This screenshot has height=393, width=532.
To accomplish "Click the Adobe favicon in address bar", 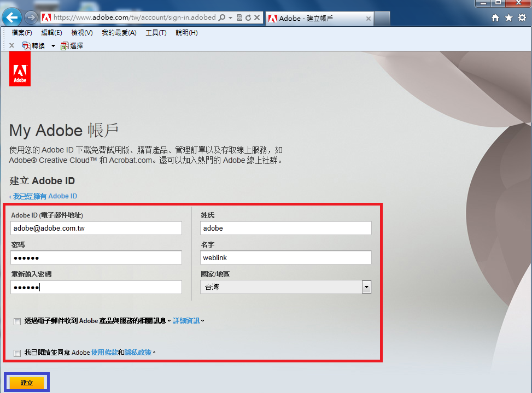I will click(x=46, y=17).
